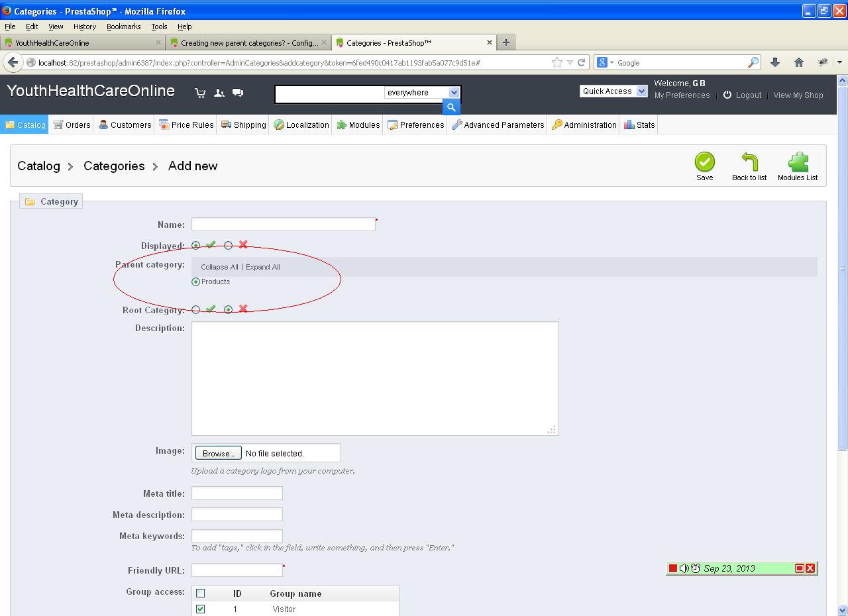This screenshot has width=848, height=616.
Task: Close the YouthHealthCareOnline tab
Action: pos(158,42)
